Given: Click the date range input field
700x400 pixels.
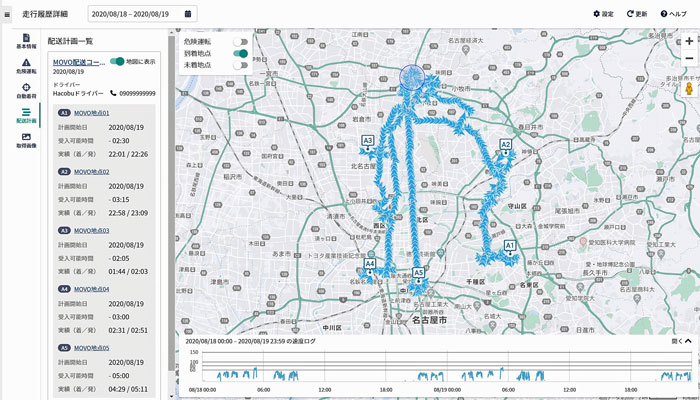Looking at the screenshot, I should 142,14.
